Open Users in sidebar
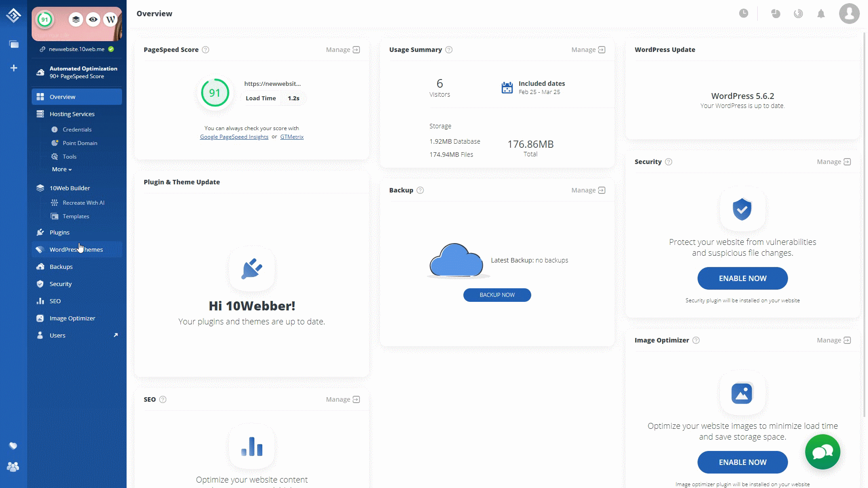The image size is (868, 488). (x=77, y=335)
